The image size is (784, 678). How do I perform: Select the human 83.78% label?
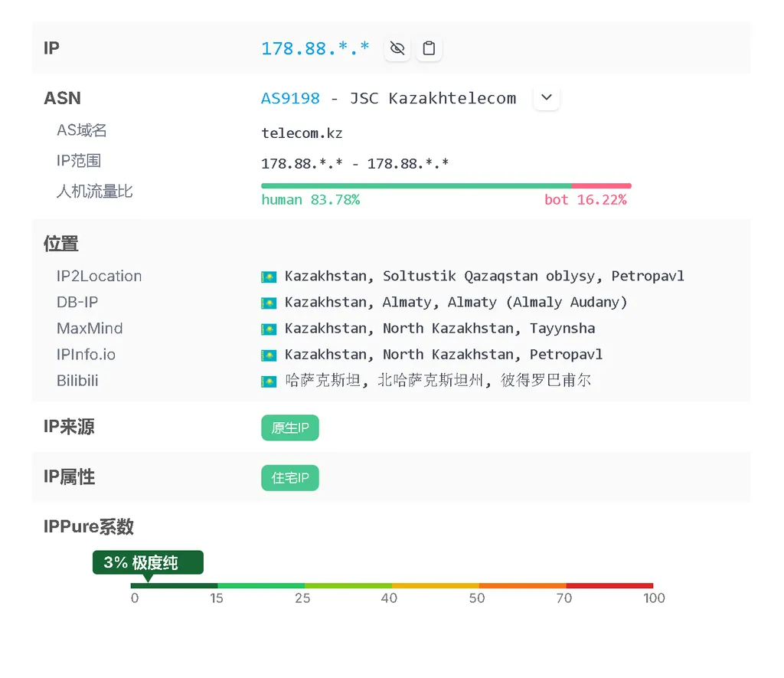pos(310,200)
